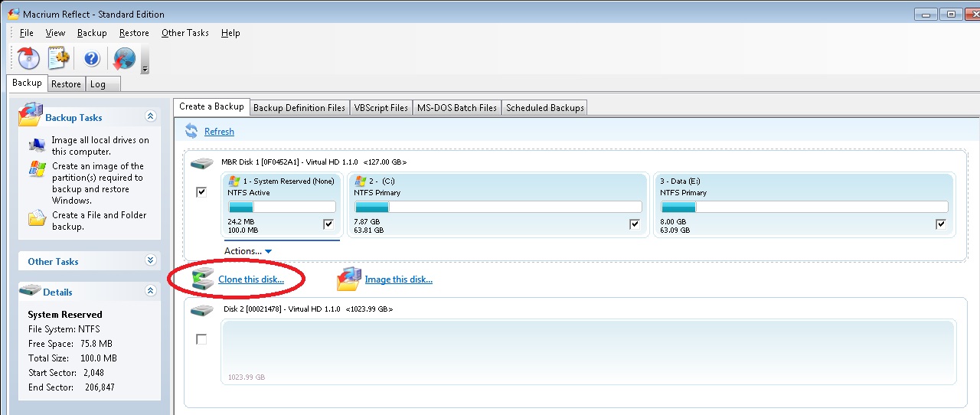Image resolution: width=980 pixels, height=415 pixels.
Task: Select the Create a Backup tab
Action: point(211,106)
